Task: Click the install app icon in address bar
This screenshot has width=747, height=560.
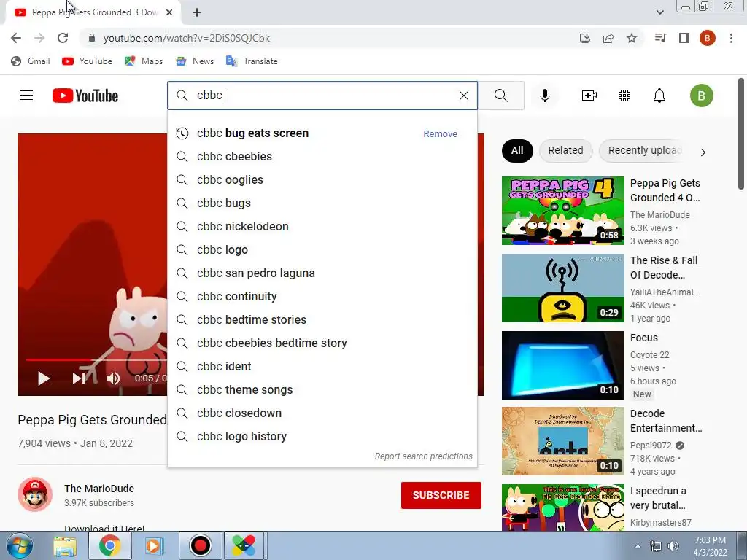Action: coord(584,38)
